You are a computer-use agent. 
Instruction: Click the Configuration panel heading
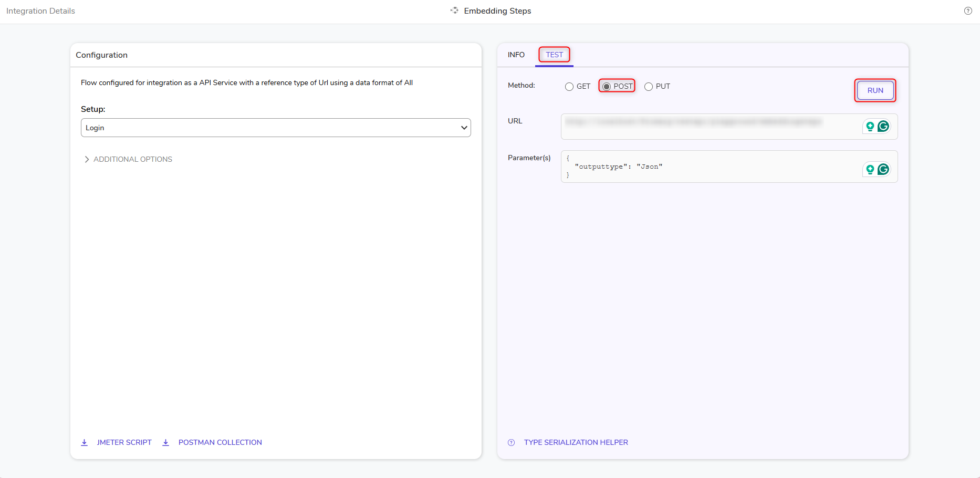point(101,55)
